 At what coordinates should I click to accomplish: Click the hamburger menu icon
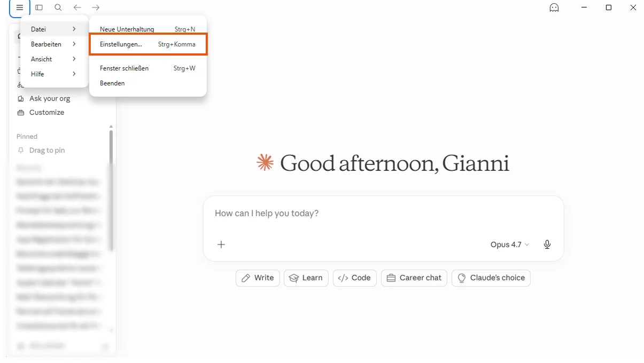pos(20,7)
